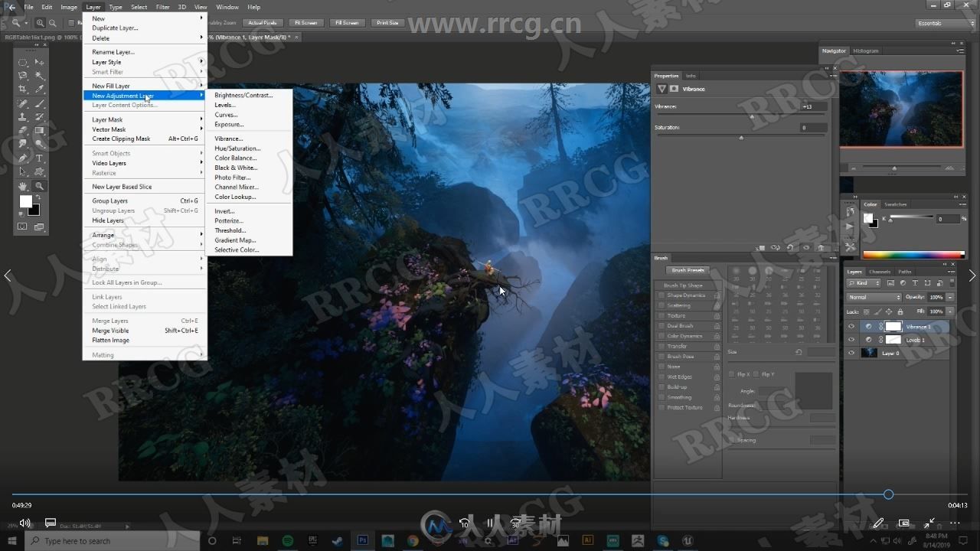Select the Zoom tool in toolbox

pyautogui.click(x=39, y=186)
